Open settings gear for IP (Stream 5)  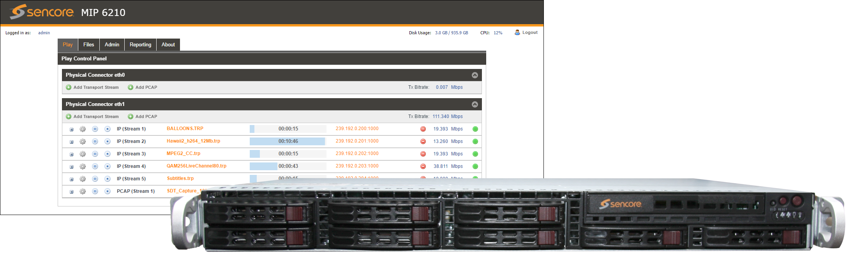click(83, 179)
